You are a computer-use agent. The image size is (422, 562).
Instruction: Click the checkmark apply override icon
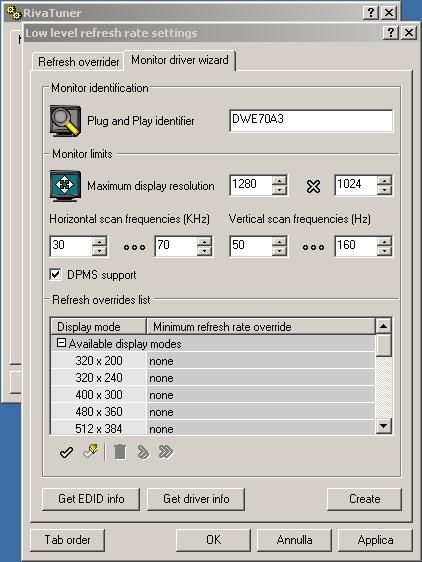click(66, 452)
